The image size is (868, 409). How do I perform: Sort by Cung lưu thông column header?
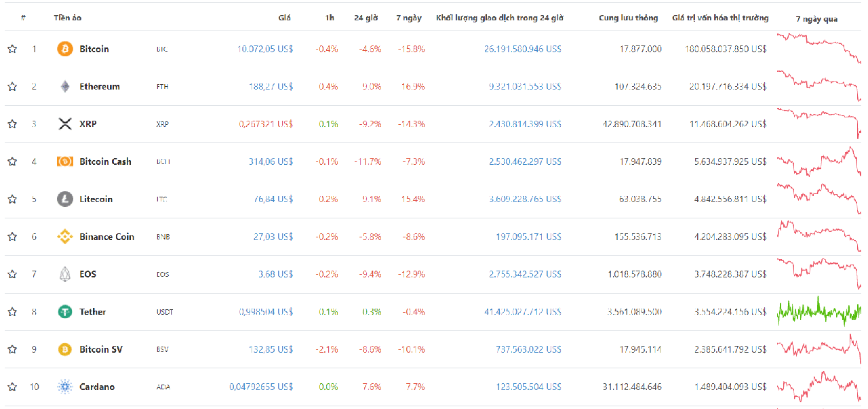628,18
